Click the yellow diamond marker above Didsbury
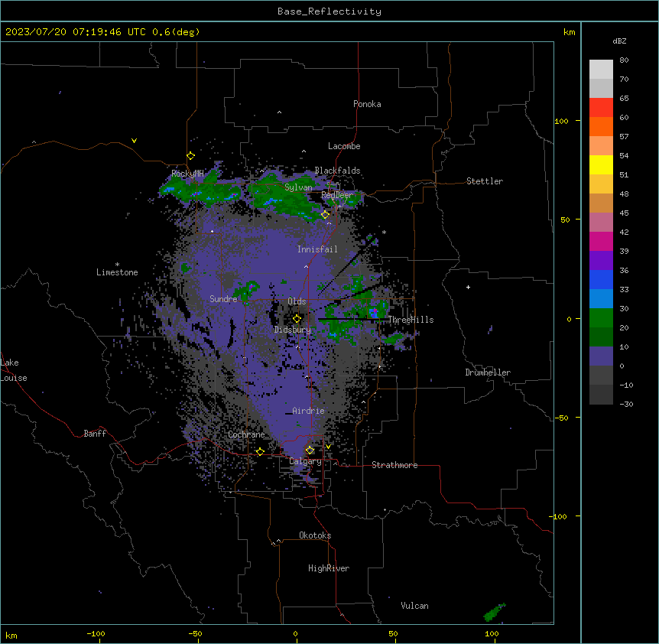The height and width of the screenshot is (644, 659). [x=297, y=318]
